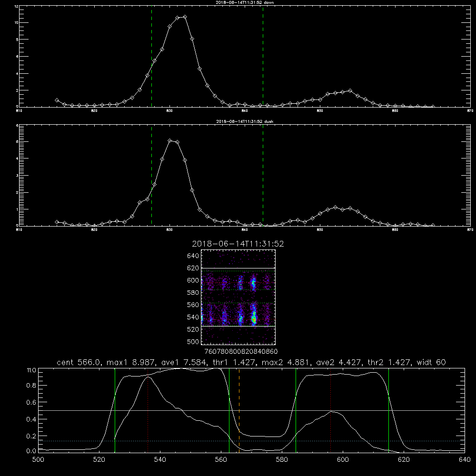Click the spectrogram y-axis label 520
This screenshot has height=476, width=476.
[193, 329]
